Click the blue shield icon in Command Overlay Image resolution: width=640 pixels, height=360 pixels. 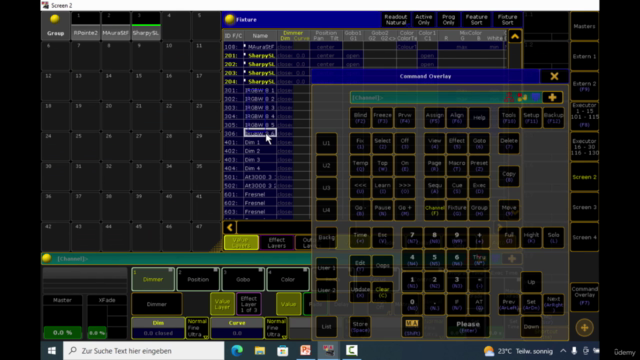pos(536,97)
